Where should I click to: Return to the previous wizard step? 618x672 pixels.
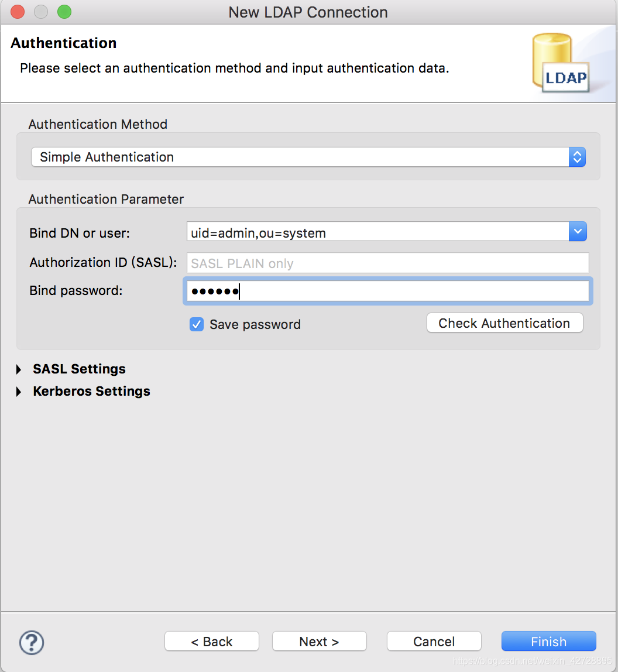click(x=211, y=641)
